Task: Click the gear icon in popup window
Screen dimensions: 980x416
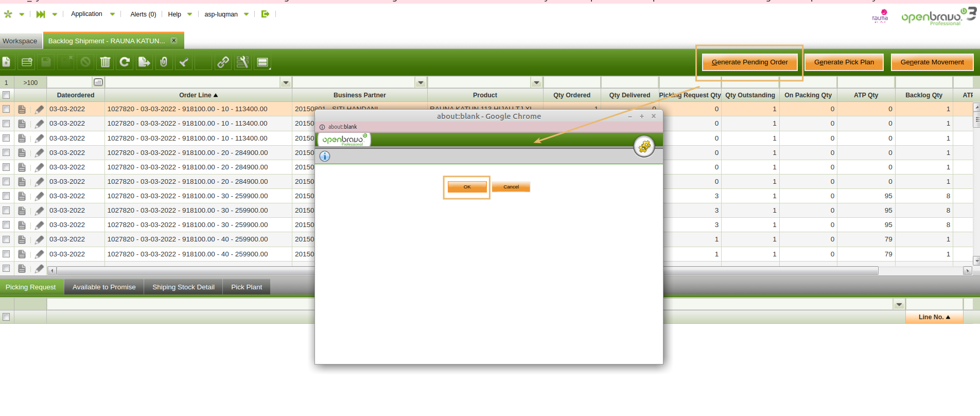Action: click(644, 147)
